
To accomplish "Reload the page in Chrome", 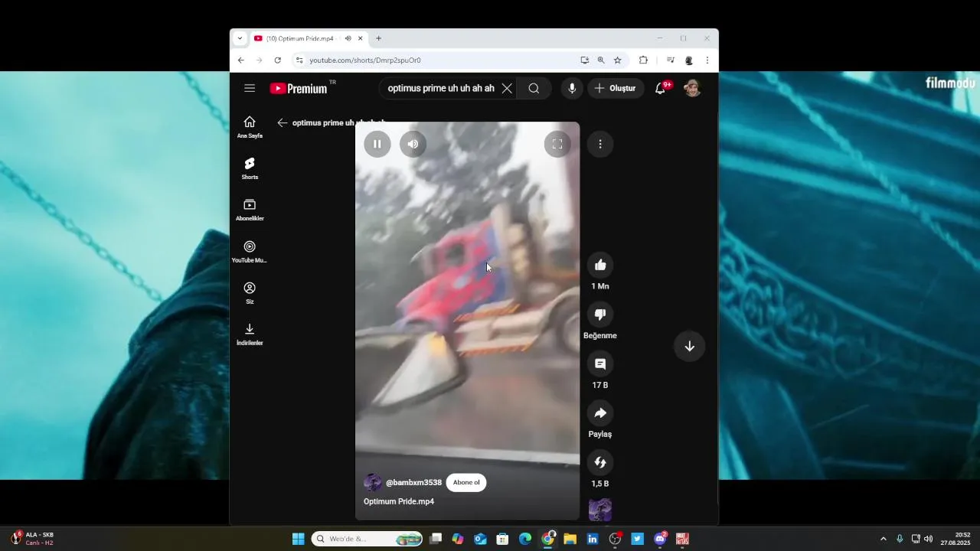I will (x=277, y=60).
